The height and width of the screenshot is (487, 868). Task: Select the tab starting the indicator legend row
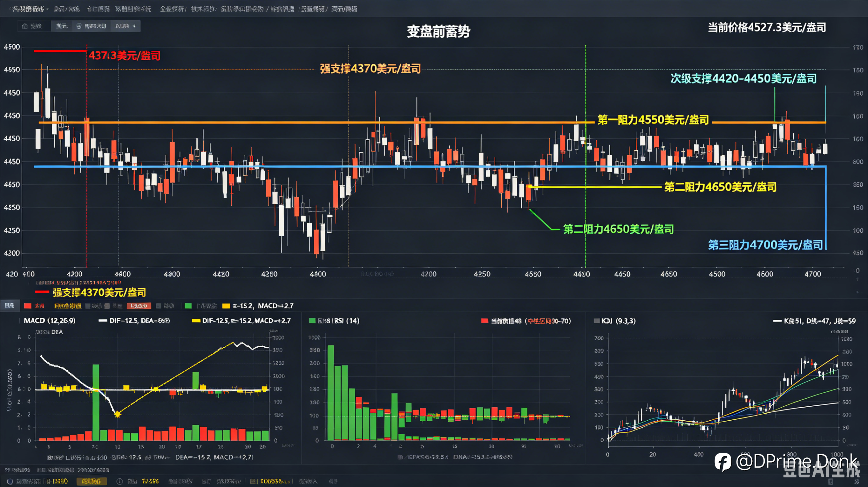tap(10, 305)
